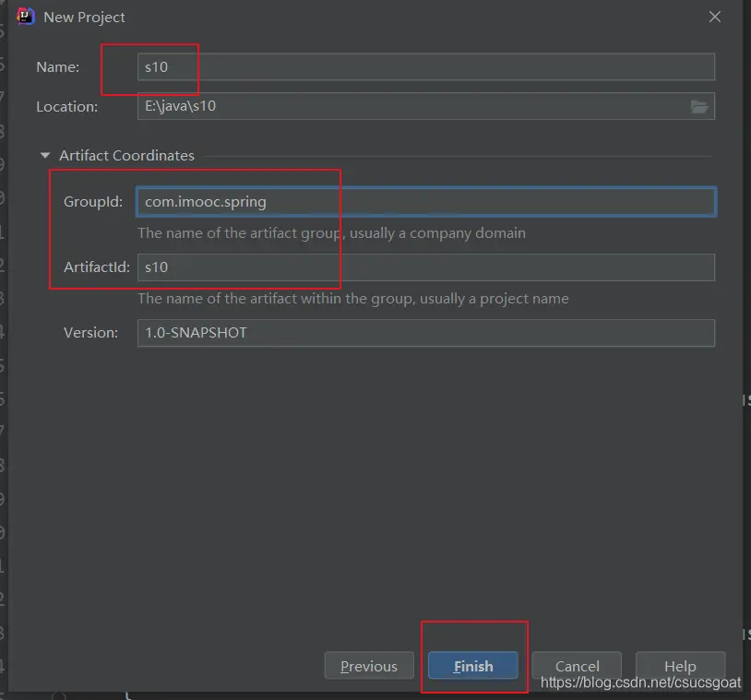Collapse the Artifact Coordinates disclosure triangle
Image resolution: width=751 pixels, height=700 pixels.
45,156
